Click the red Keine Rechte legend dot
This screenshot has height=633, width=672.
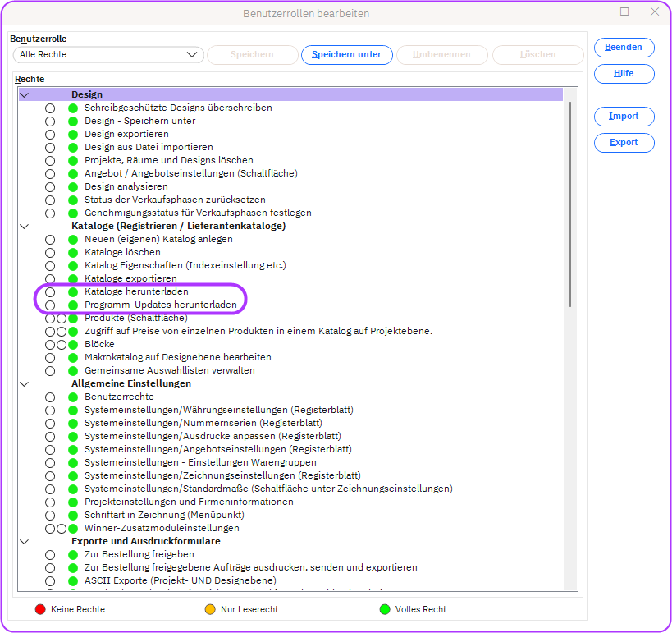39,609
